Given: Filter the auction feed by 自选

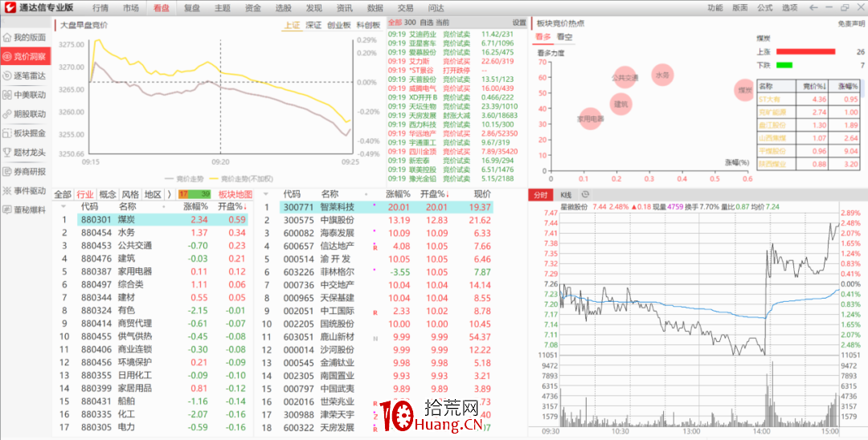Looking at the screenshot, I should click(x=426, y=22).
